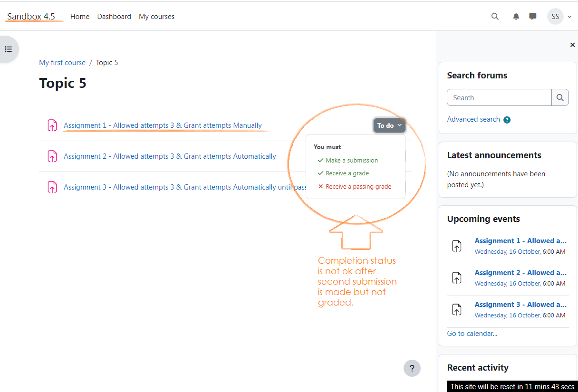
Task: Click Wednesday, 16 October under Assignment 1 event
Action: [507, 252]
